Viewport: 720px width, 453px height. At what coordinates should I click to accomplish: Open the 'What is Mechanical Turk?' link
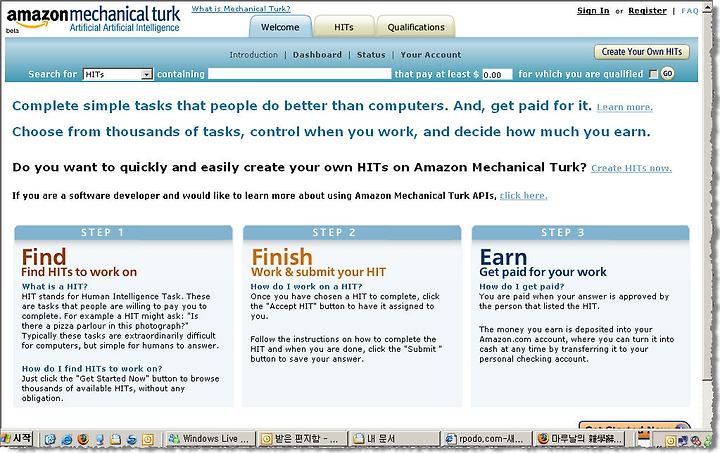pyautogui.click(x=241, y=9)
